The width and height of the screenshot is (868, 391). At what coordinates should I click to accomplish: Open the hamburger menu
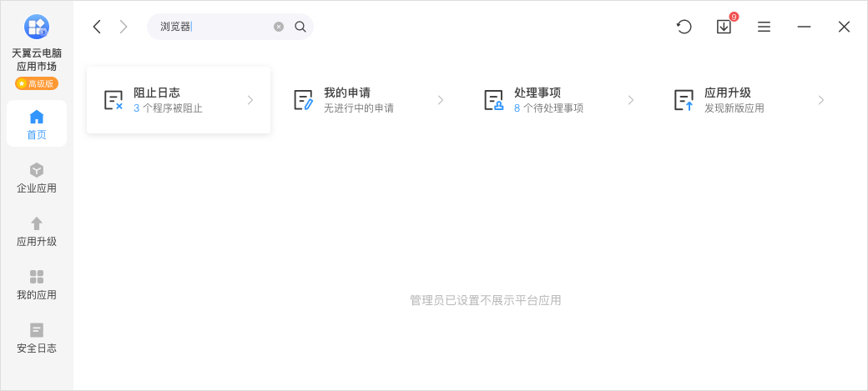[x=764, y=27]
